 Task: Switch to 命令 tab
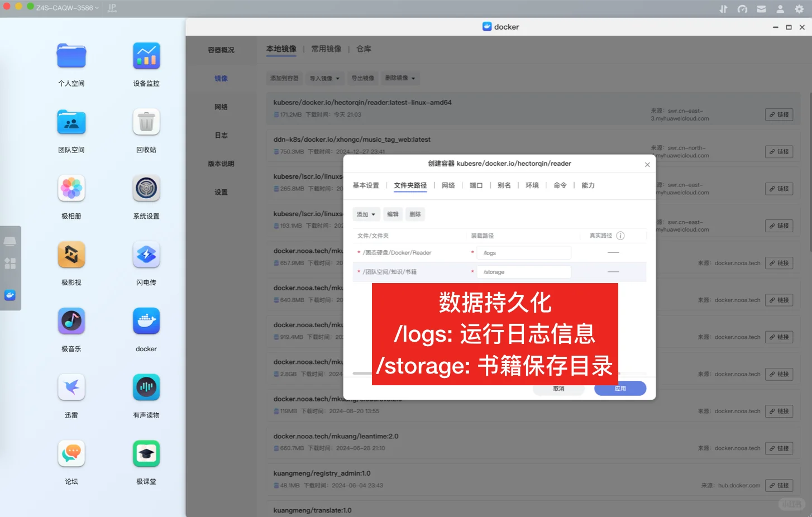pos(560,185)
